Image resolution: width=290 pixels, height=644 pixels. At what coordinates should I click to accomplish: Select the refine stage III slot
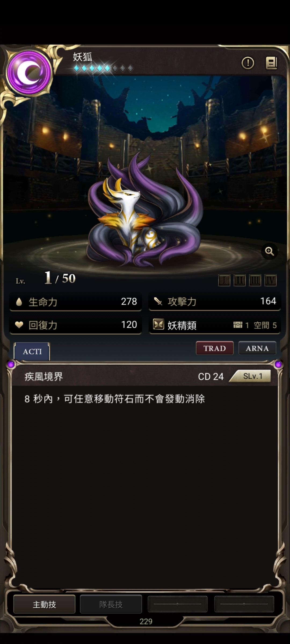(255, 280)
